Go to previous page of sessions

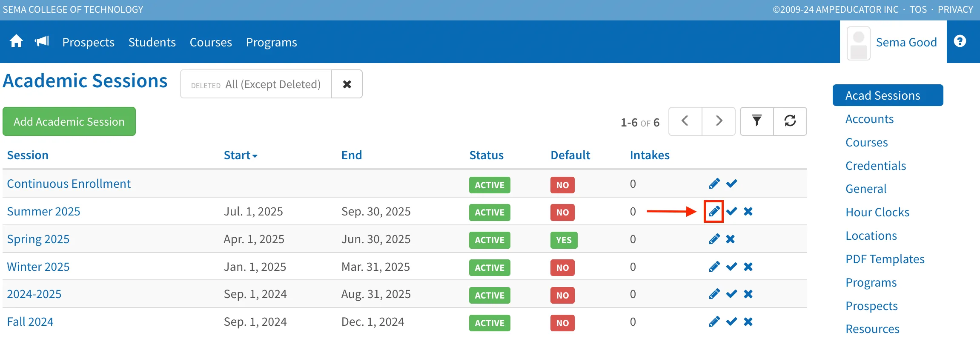pyautogui.click(x=685, y=121)
